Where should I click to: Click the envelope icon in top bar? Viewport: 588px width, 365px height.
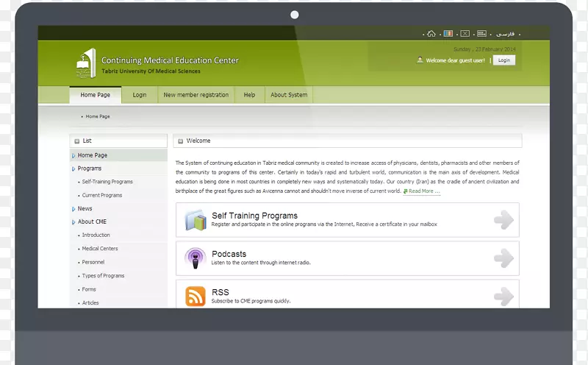point(465,34)
